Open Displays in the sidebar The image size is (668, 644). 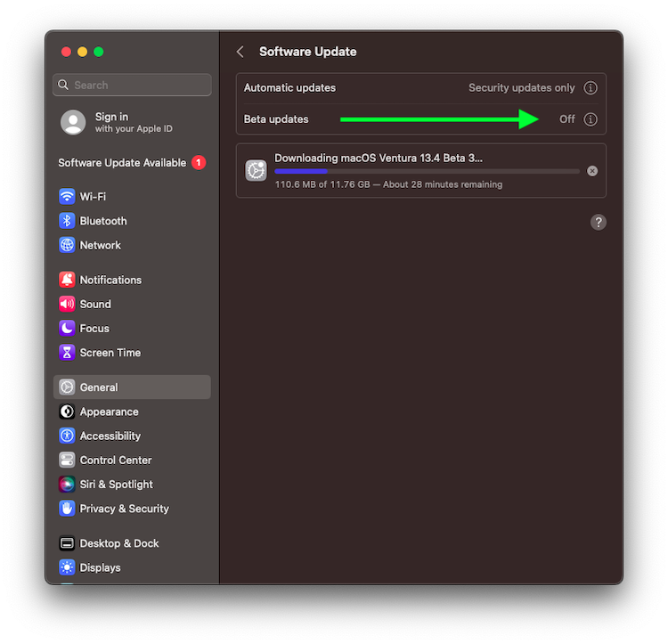click(132, 567)
